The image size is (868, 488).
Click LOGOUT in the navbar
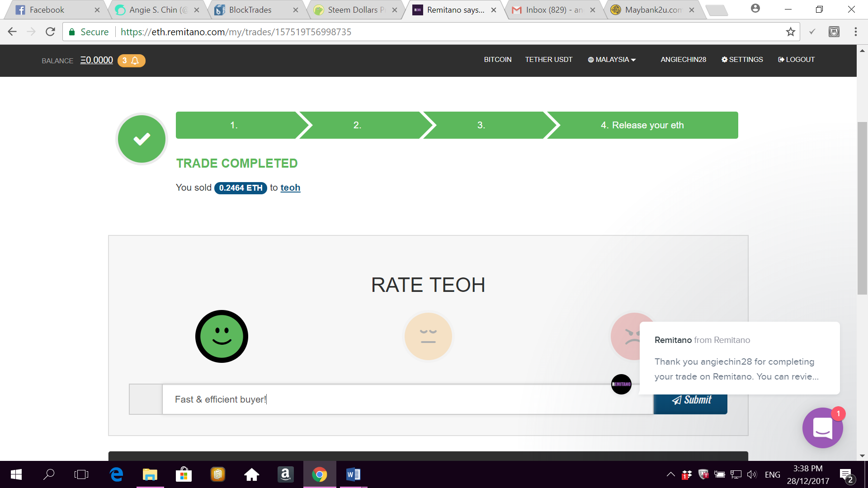pos(796,60)
